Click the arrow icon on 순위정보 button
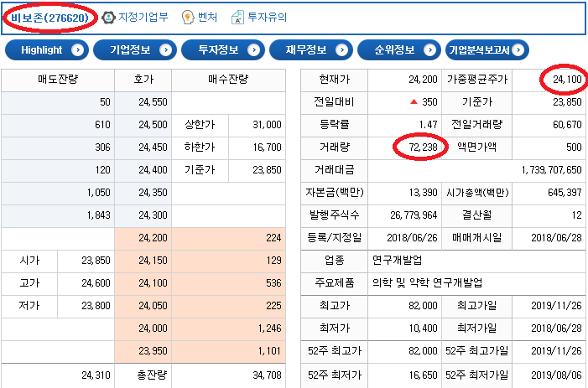Screen dimensions: 588x388 (430, 49)
